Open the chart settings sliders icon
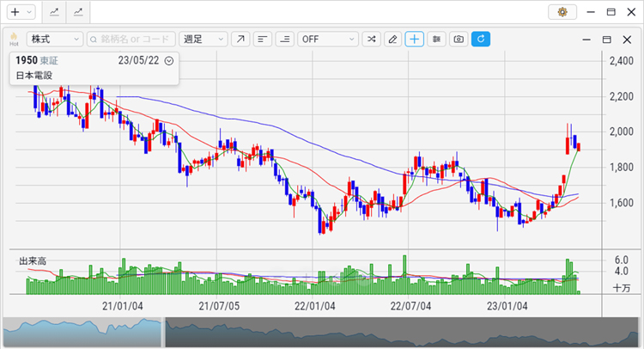Image resolution: width=644 pixels, height=349 pixels. [x=437, y=40]
